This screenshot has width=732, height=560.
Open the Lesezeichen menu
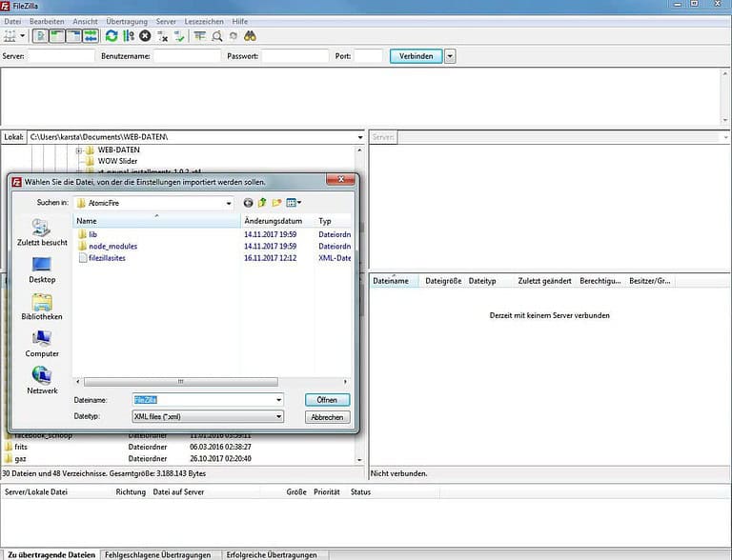click(204, 22)
